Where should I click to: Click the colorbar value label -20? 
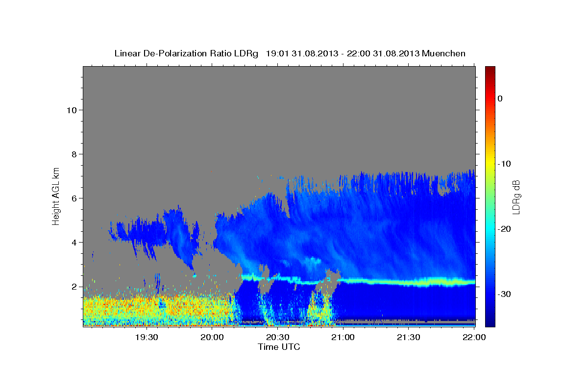[505, 229]
